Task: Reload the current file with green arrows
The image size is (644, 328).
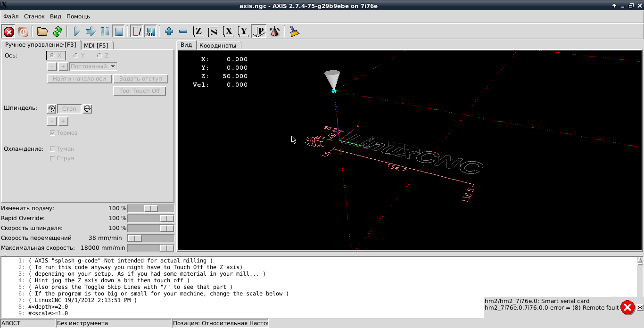Action: pos(57,32)
